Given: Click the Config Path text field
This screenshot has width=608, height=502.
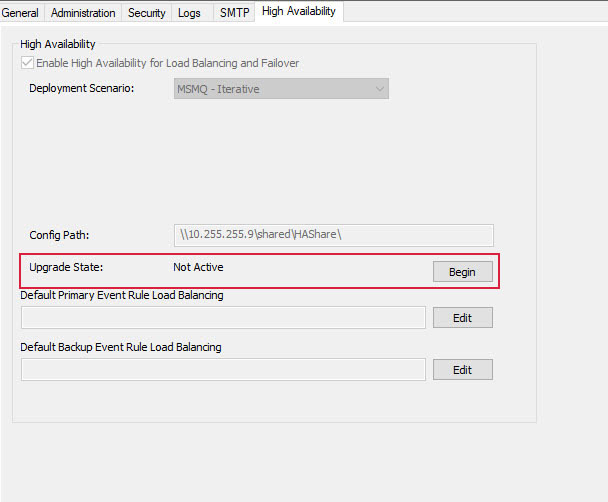Looking at the screenshot, I should [333, 235].
